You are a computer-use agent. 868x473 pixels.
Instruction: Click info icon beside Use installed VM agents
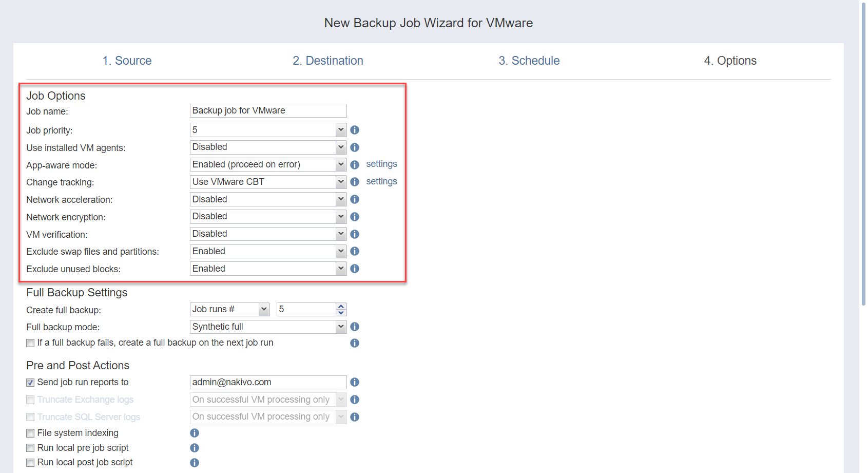[x=354, y=148]
